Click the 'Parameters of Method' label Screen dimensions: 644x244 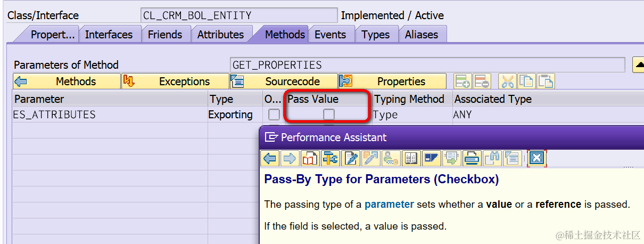pos(66,65)
